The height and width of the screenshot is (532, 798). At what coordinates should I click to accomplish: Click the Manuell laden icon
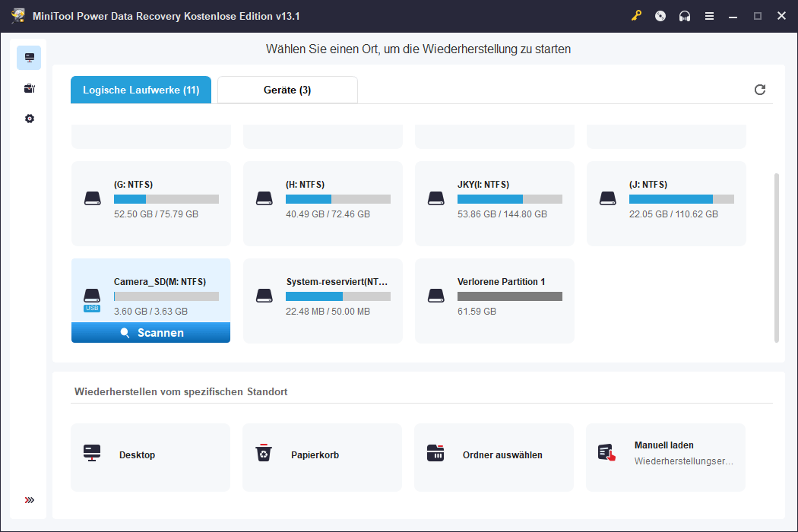tap(606, 453)
